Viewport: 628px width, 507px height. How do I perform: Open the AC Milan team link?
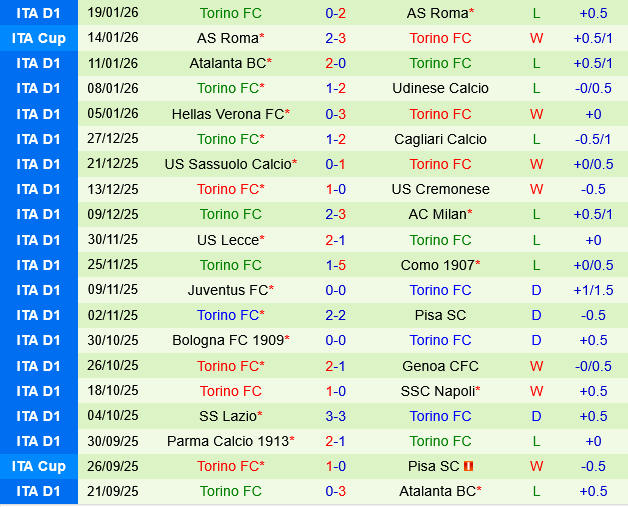(437, 214)
